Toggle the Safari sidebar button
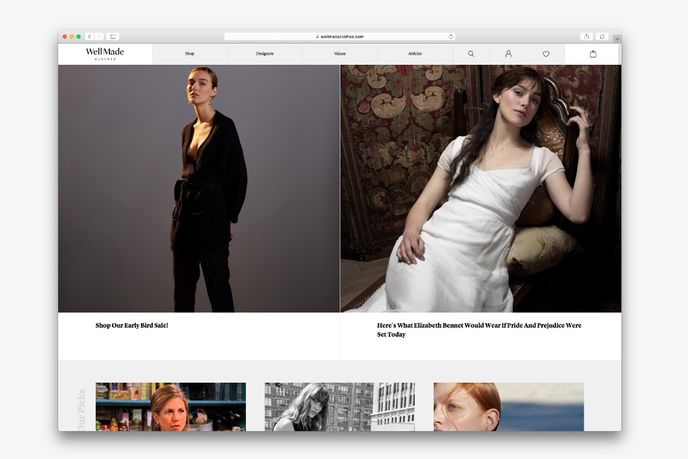This screenshot has width=688, height=459. point(112,36)
